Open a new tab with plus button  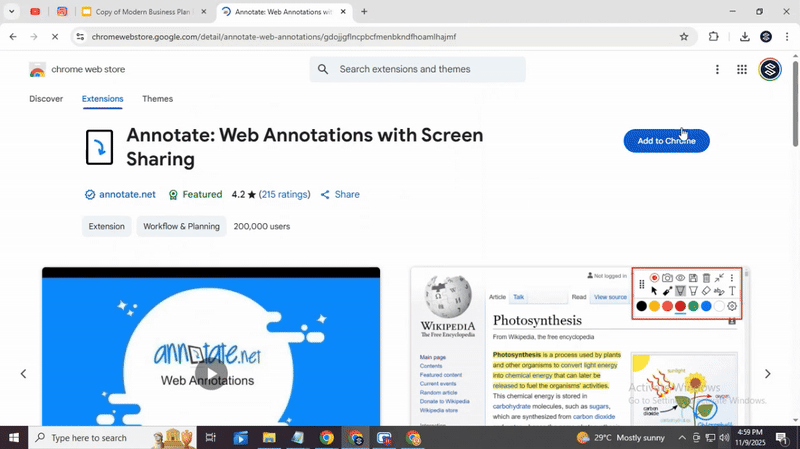point(364,12)
